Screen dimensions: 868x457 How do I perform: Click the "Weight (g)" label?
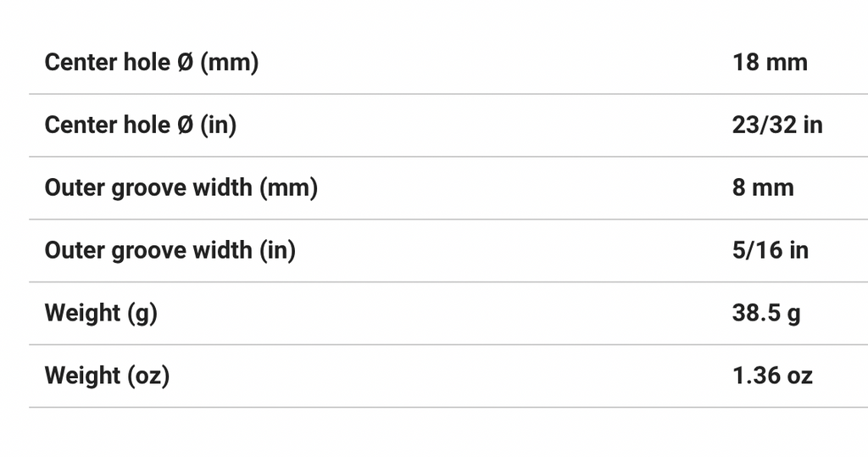pyautogui.click(x=101, y=314)
